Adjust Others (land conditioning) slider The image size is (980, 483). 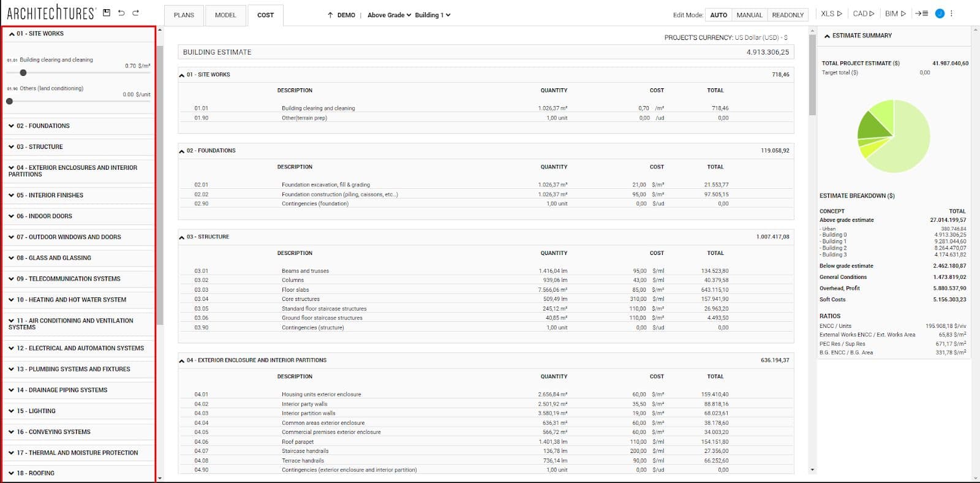(x=9, y=102)
